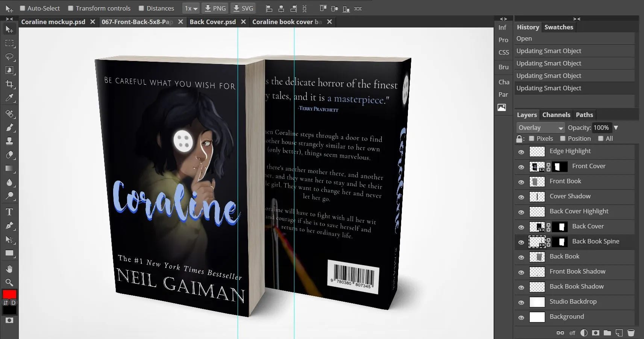Click the link layers icon

560,333
